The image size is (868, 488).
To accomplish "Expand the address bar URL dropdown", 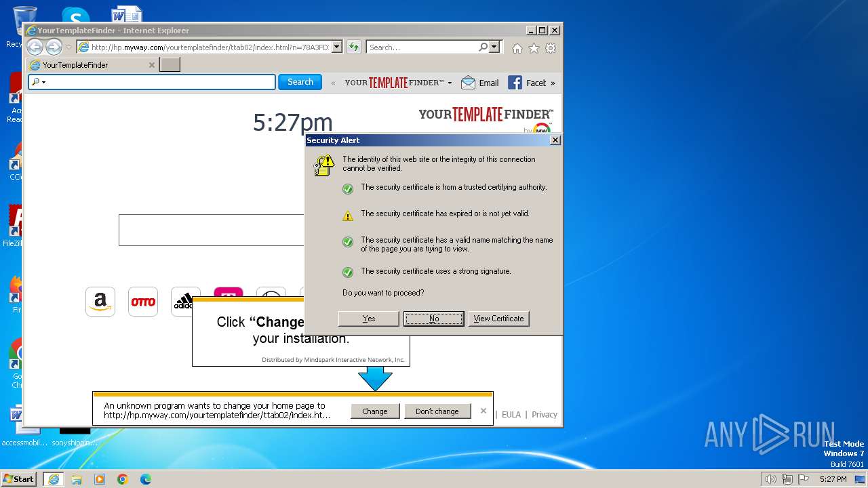I will click(x=336, y=47).
